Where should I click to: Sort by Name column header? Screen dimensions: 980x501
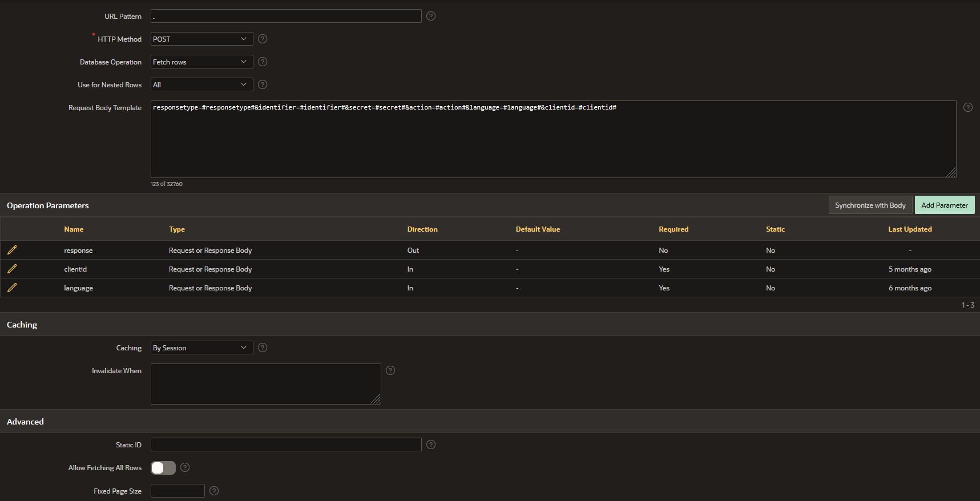pos(74,229)
